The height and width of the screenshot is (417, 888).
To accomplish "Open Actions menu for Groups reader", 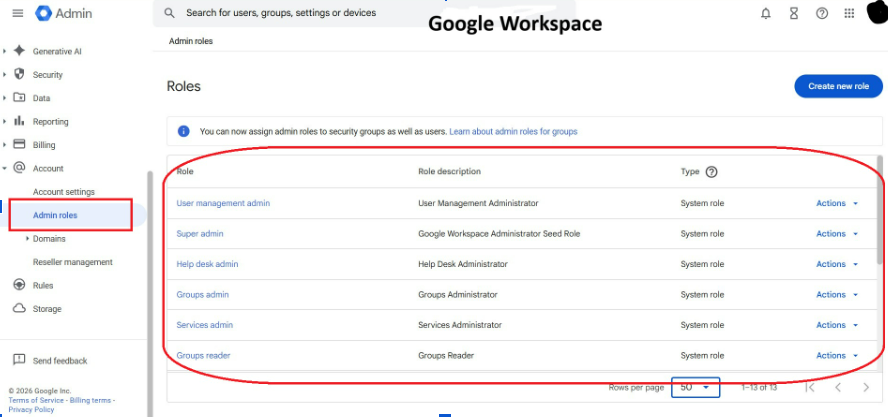I will [837, 355].
